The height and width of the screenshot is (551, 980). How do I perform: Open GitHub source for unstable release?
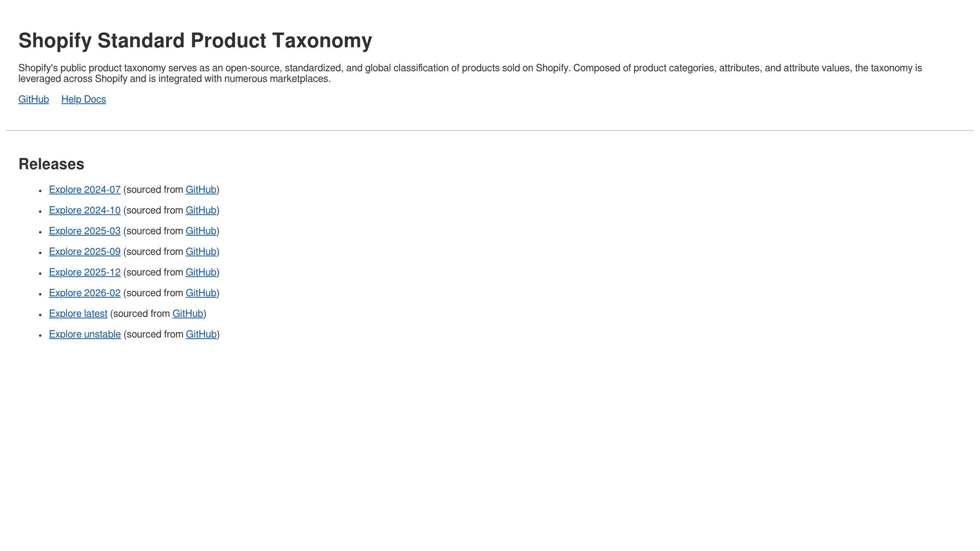click(200, 334)
